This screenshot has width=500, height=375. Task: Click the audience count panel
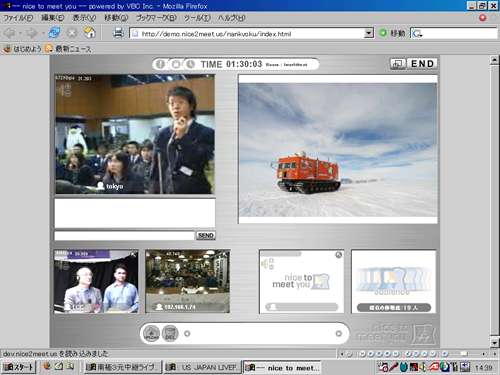coord(394,281)
